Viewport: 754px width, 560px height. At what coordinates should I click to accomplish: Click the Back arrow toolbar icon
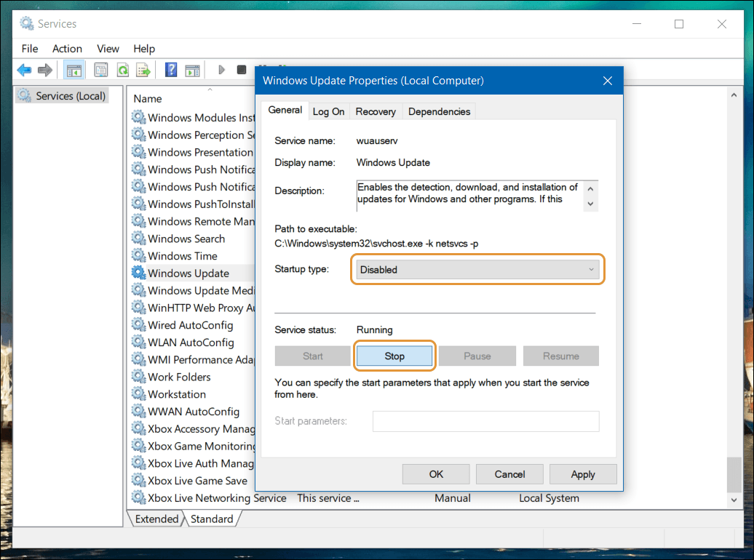click(24, 70)
